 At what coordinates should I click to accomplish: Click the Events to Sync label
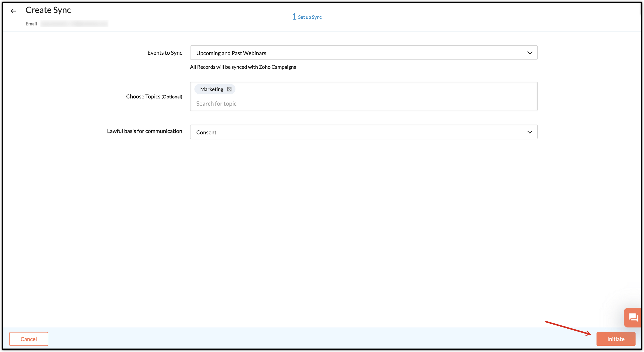[165, 53]
